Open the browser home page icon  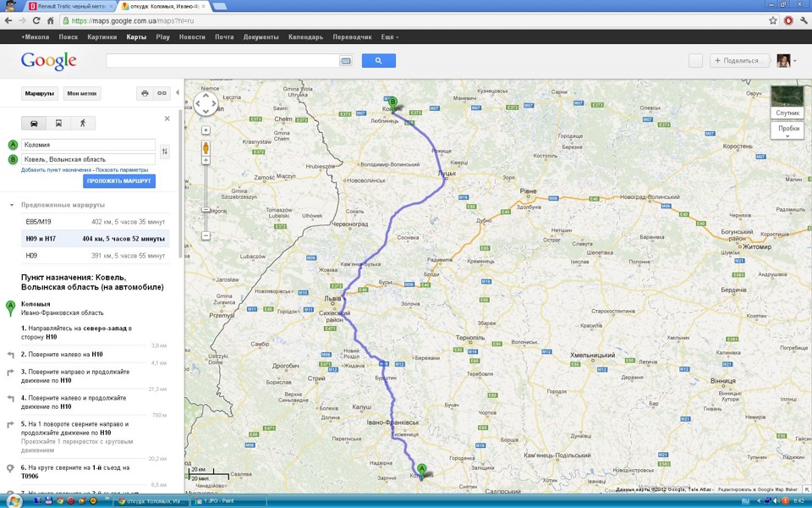(x=50, y=20)
